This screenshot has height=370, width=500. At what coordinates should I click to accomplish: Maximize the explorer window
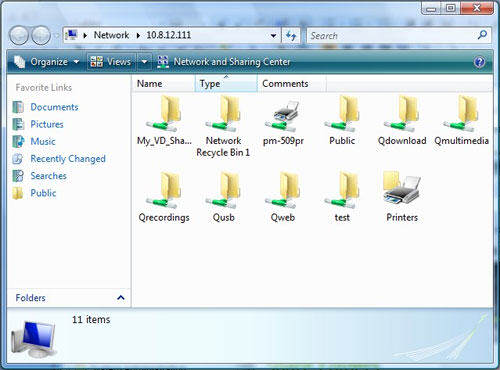coord(451,8)
